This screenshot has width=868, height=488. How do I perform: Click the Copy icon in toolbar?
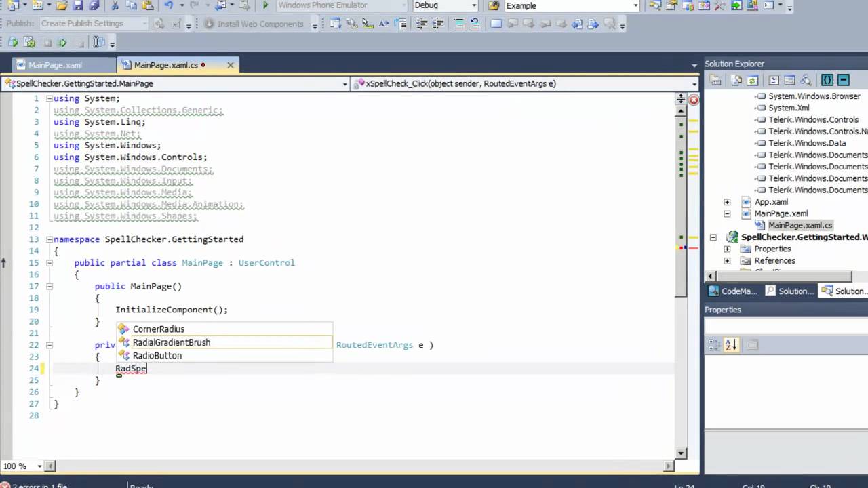(x=130, y=5)
